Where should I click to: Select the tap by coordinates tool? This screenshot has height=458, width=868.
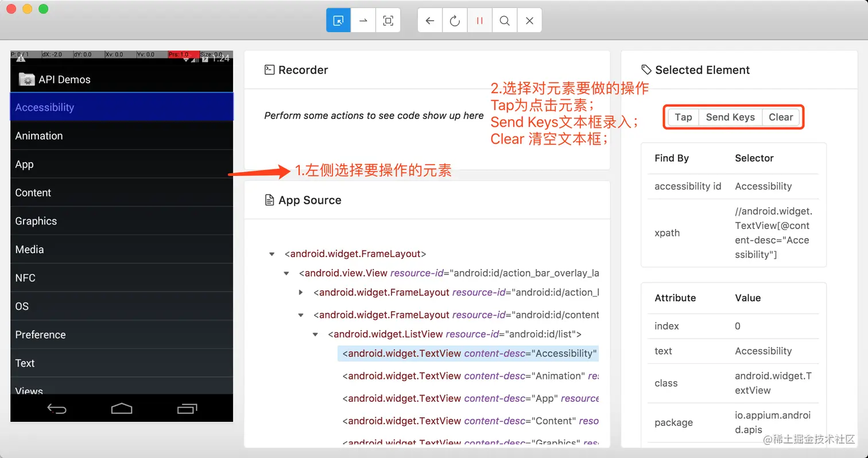click(x=388, y=20)
